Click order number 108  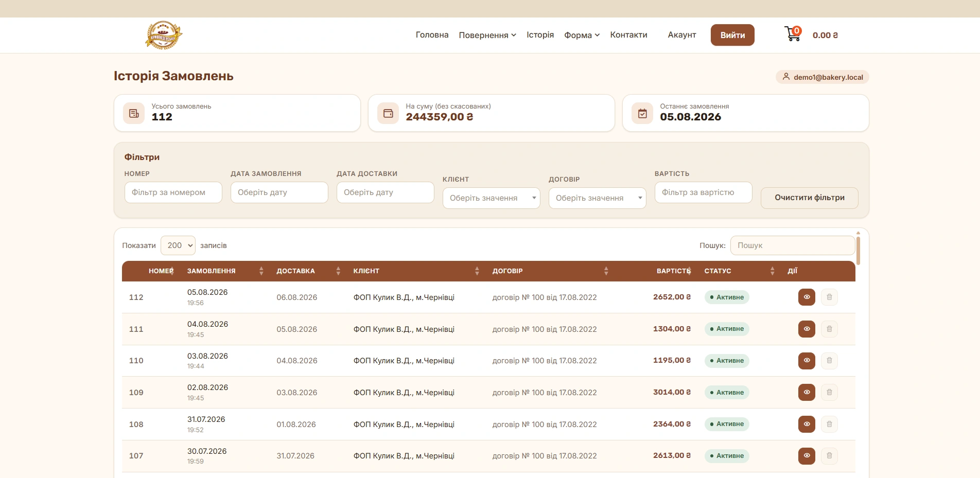click(x=136, y=424)
